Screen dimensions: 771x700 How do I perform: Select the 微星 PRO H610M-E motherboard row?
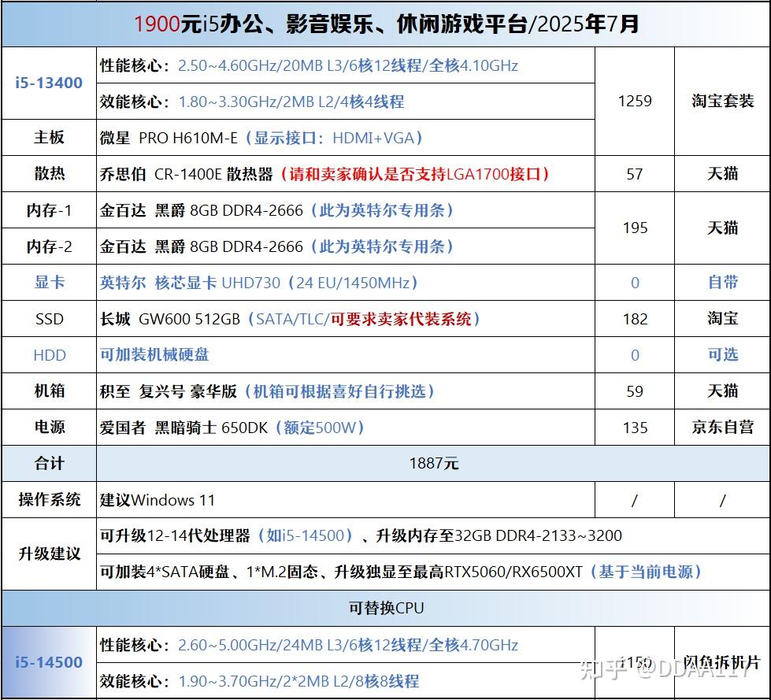(x=345, y=138)
